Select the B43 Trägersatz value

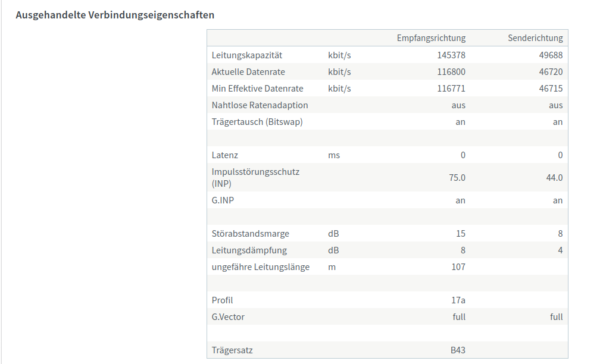click(x=458, y=350)
